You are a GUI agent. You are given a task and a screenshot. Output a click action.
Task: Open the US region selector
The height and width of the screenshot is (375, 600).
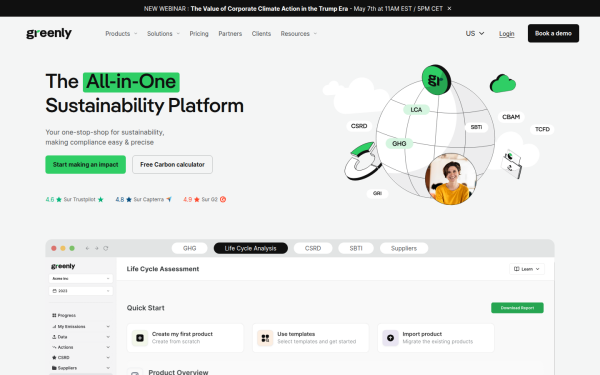click(x=474, y=34)
